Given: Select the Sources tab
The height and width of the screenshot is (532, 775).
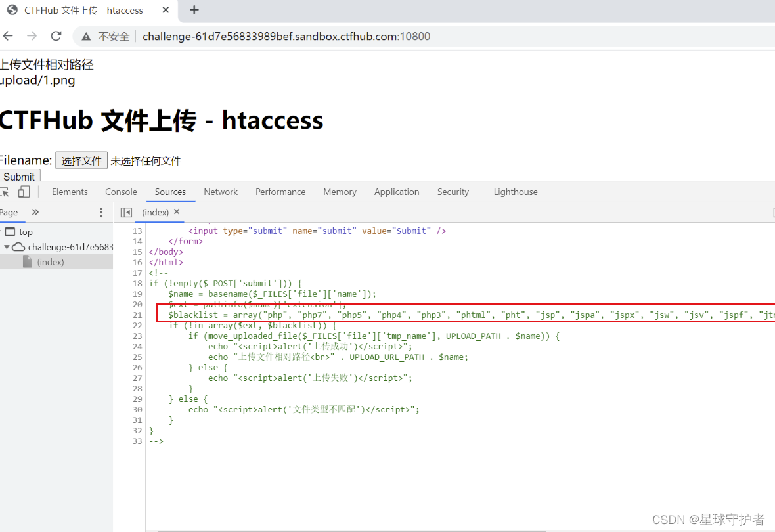Looking at the screenshot, I should [x=170, y=192].
